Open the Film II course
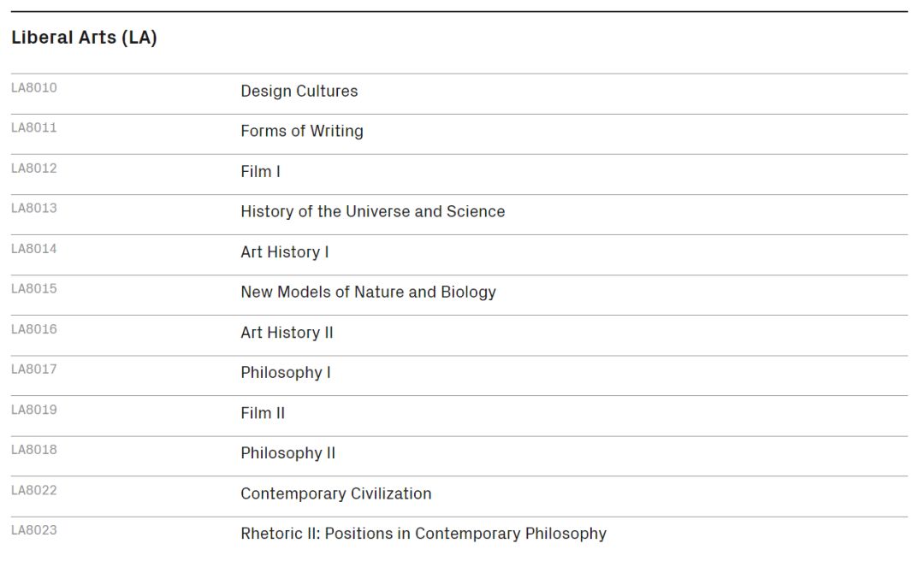The height and width of the screenshot is (573, 924). (x=263, y=413)
